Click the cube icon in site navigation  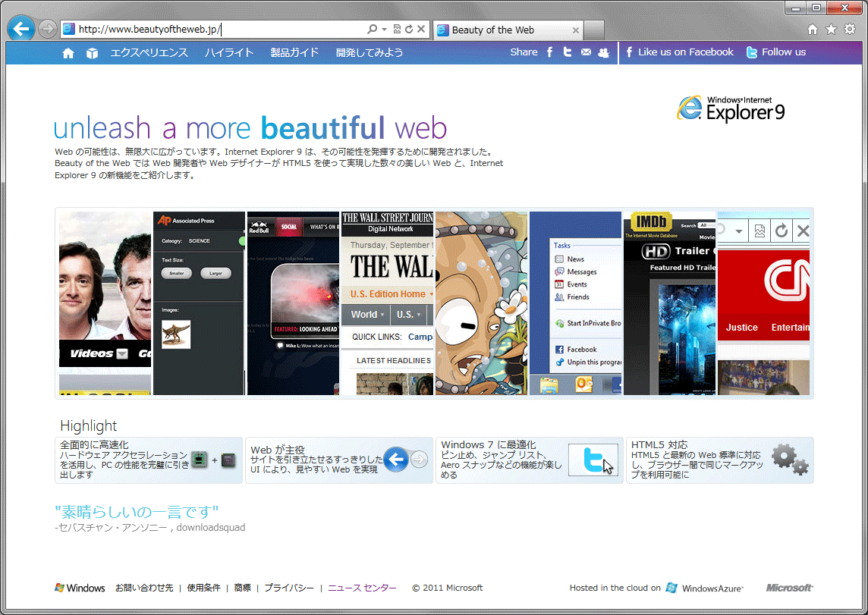point(92,53)
